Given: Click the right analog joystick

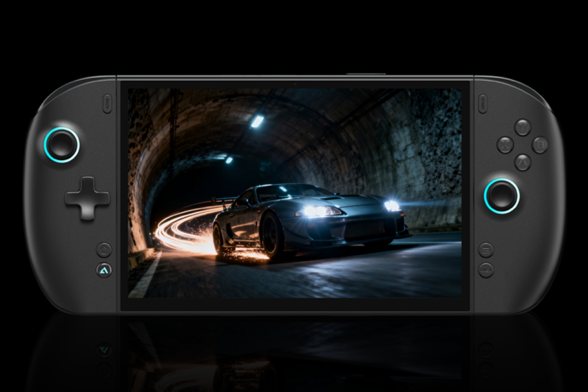Looking at the screenshot, I should (502, 196).
